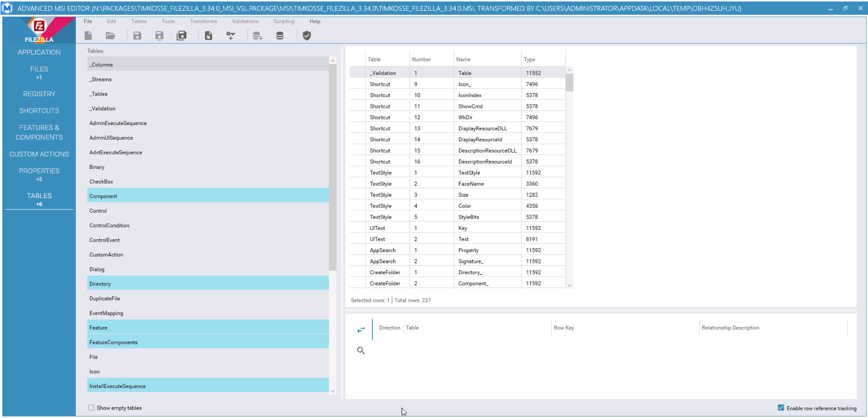Click the tables list scrollbar thumb
Viewport: 868px width, 418px height.
tap(333, 167)
